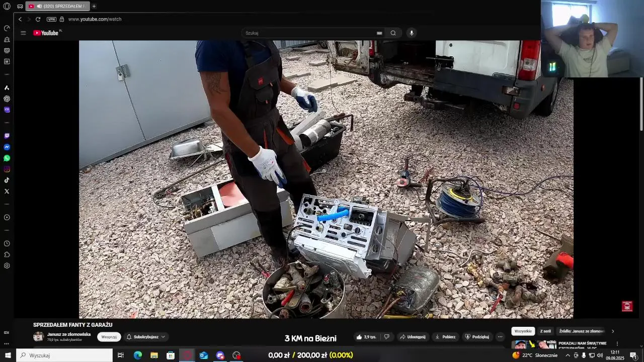
Task: Open channel Janusz ze złomowiska
Action: pyautogui.click(x=69, y=334)
